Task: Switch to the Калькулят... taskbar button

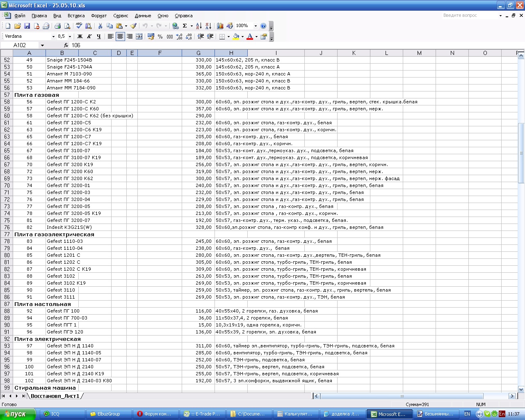Action: [296, 414]
